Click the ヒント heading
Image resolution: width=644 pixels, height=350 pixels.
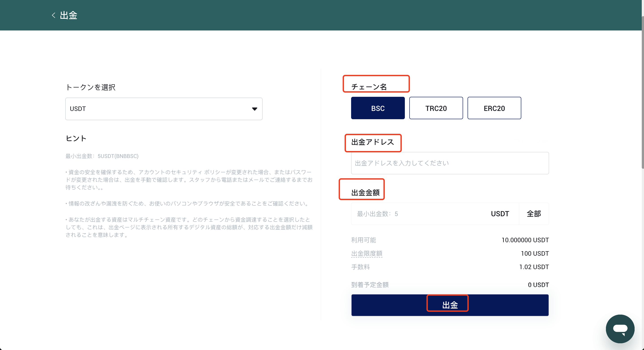click(76, 138)
